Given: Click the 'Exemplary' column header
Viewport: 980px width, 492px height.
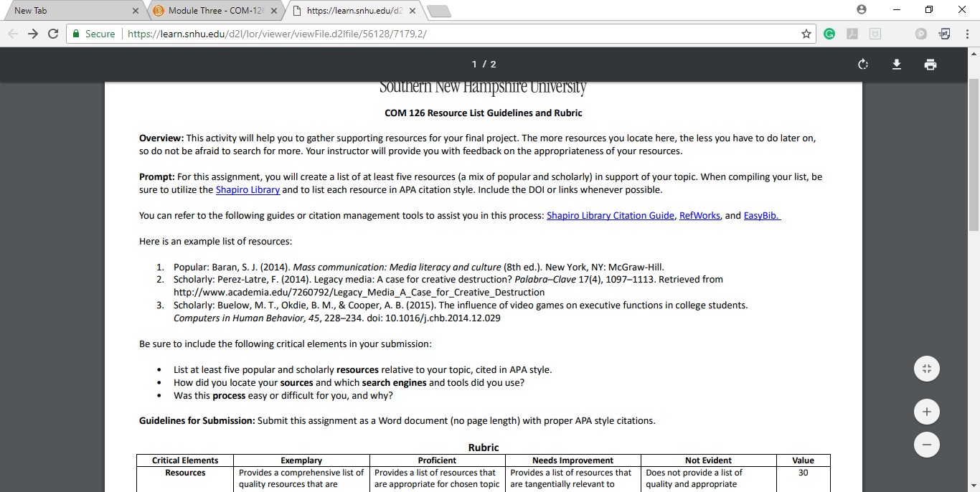Looking at the screenshot, I should pos(301,460).
